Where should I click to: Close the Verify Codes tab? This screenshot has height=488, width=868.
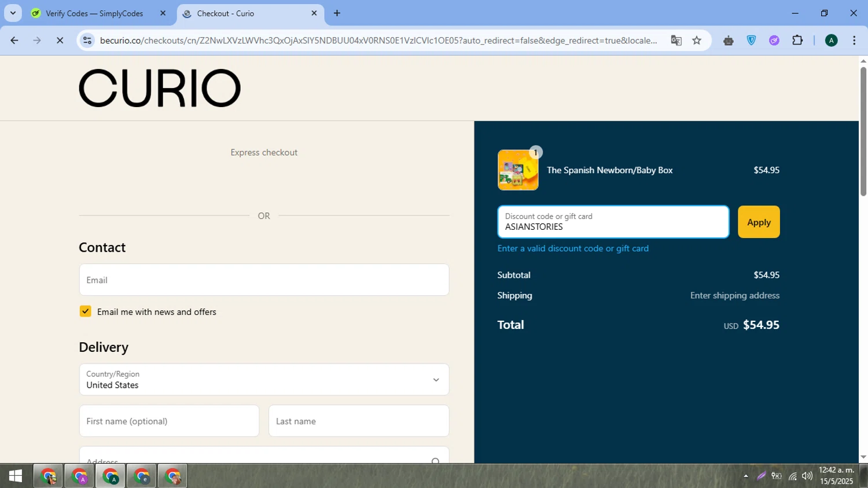[x=163, y=13]
